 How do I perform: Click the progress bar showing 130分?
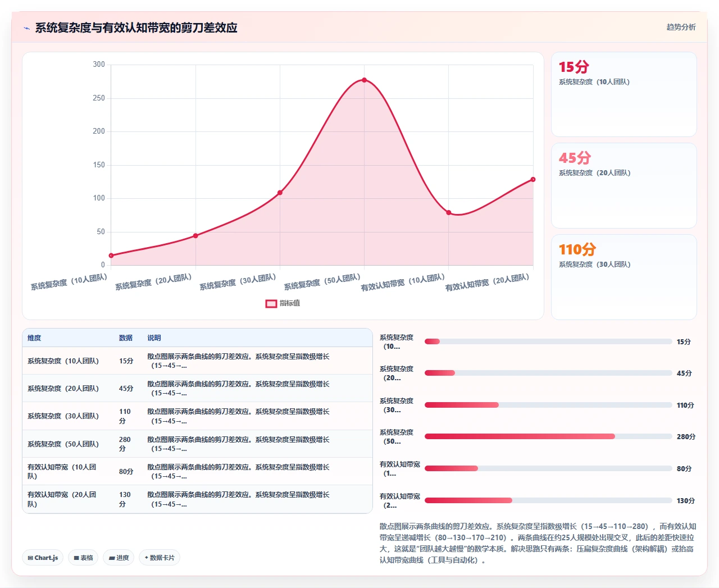click(548, 500)
